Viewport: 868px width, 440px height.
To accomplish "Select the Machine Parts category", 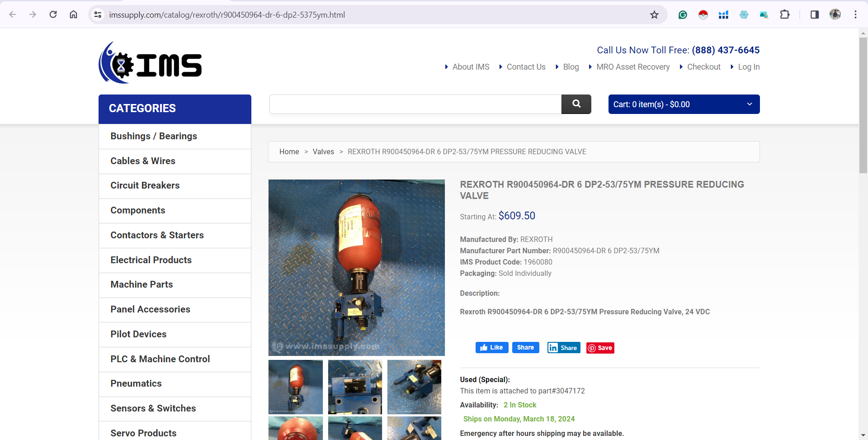I will pyautogui.click(x=175, y=284).
